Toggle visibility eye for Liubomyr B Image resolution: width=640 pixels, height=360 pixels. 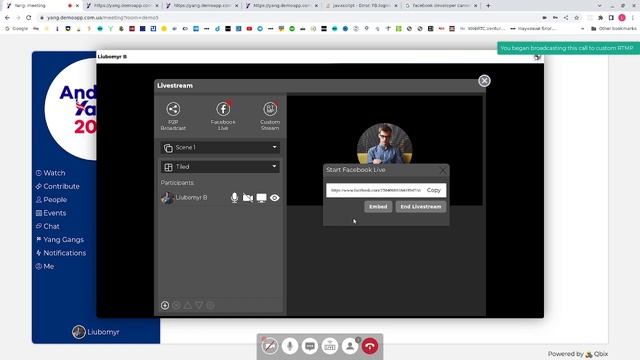pos(275,198)
